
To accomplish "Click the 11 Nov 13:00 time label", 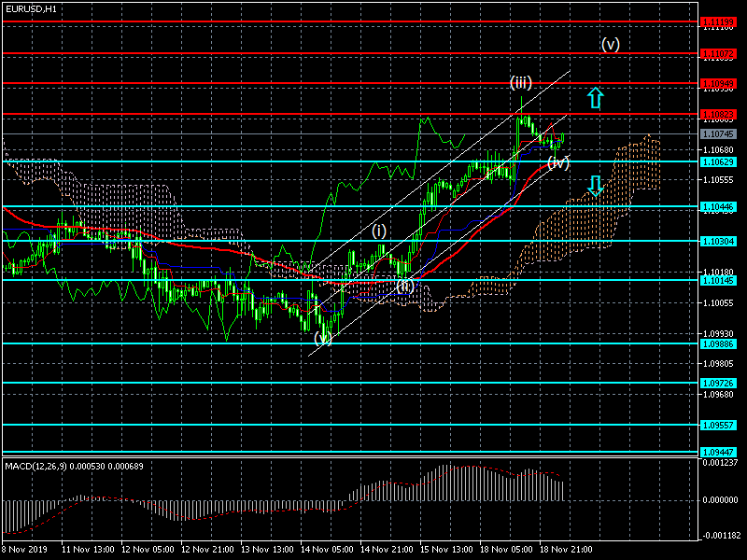I will (88, 549).
